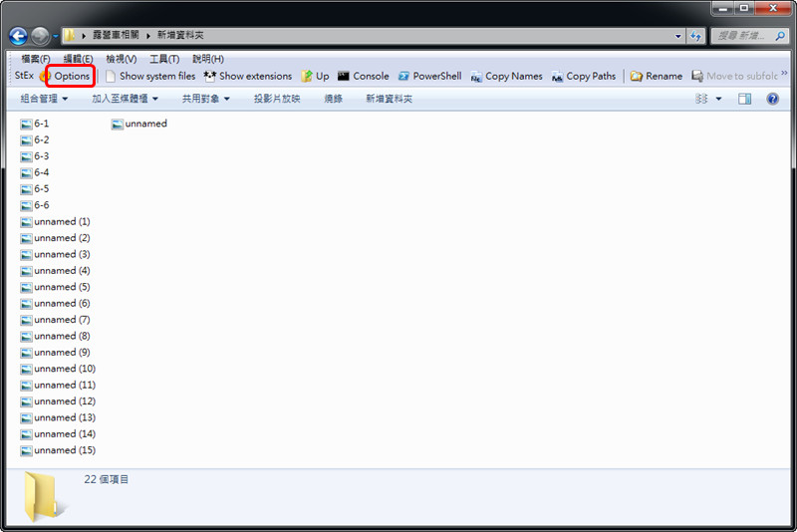Toggle Show system files

point(150,77)
